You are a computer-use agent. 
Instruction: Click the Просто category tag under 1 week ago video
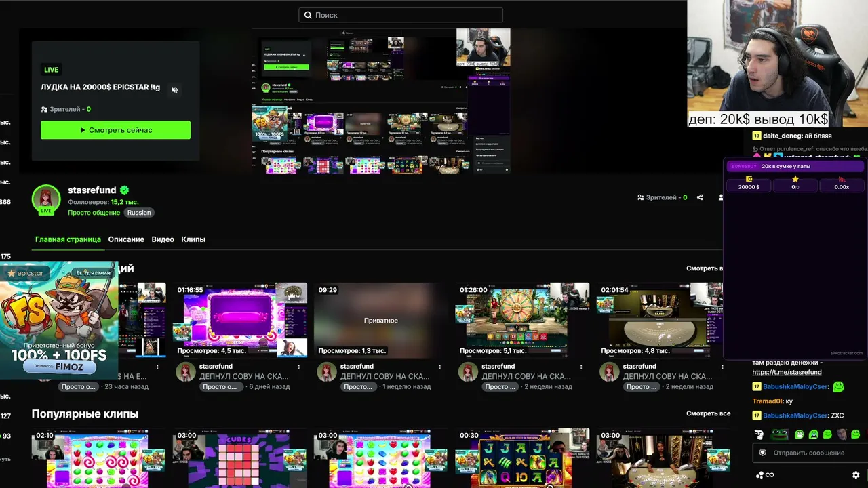click(358, 386)
